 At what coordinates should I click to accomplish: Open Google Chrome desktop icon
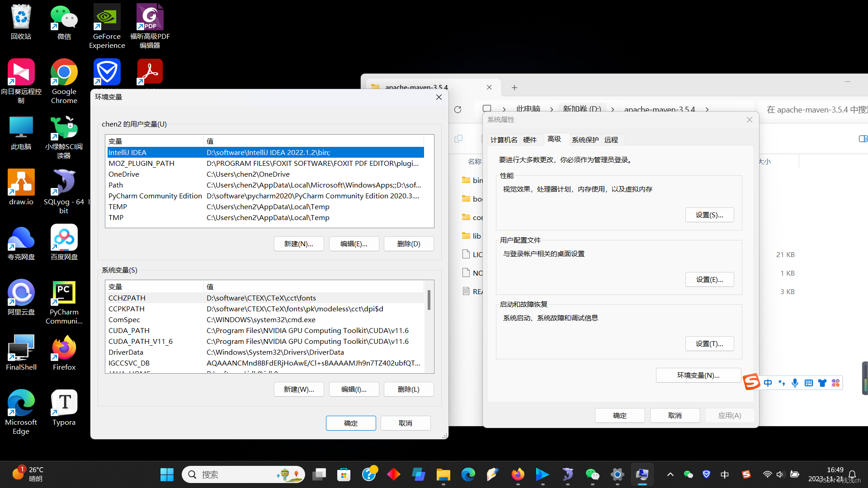point(64,81)
